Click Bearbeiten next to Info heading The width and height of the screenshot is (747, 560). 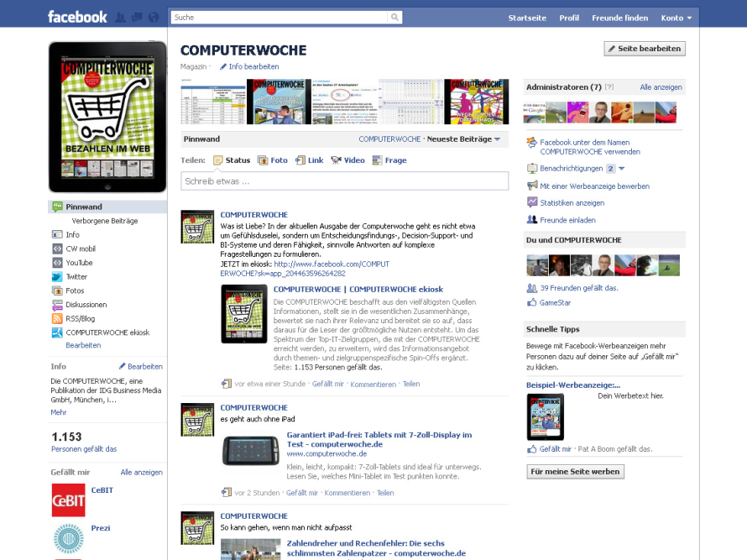tap(145, 367)
